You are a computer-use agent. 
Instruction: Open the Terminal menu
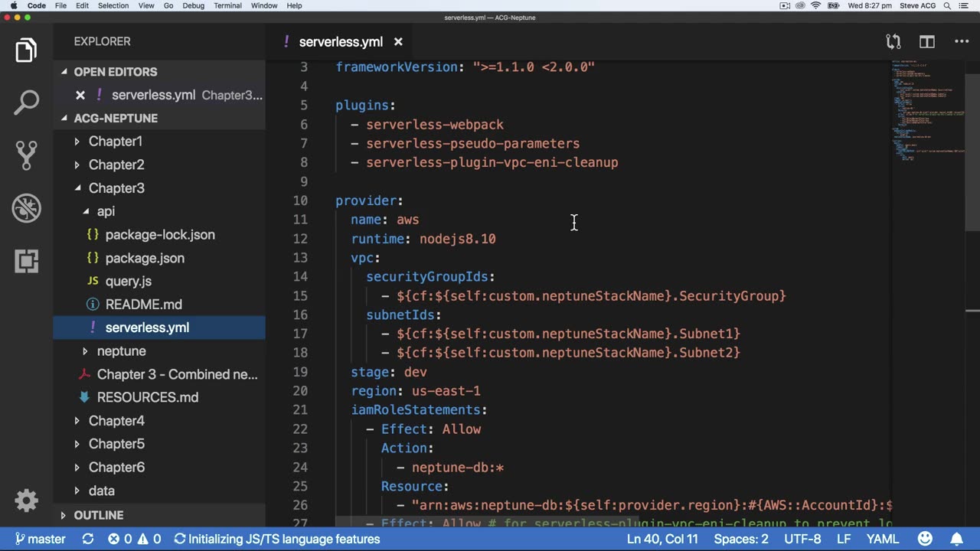[227, 5]
